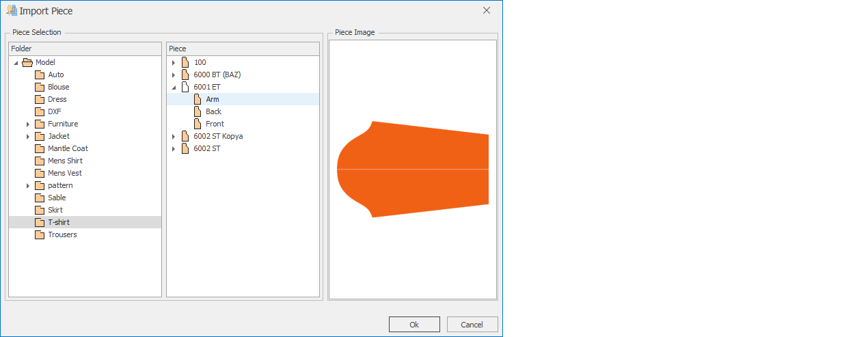This screenshot has width=868, height=337.
Task: Click the Front piece icon
Action: [x=198, y=124]
